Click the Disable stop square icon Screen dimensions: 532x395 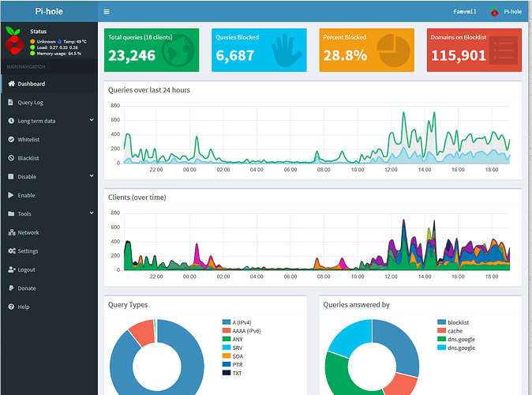[11, 177]
